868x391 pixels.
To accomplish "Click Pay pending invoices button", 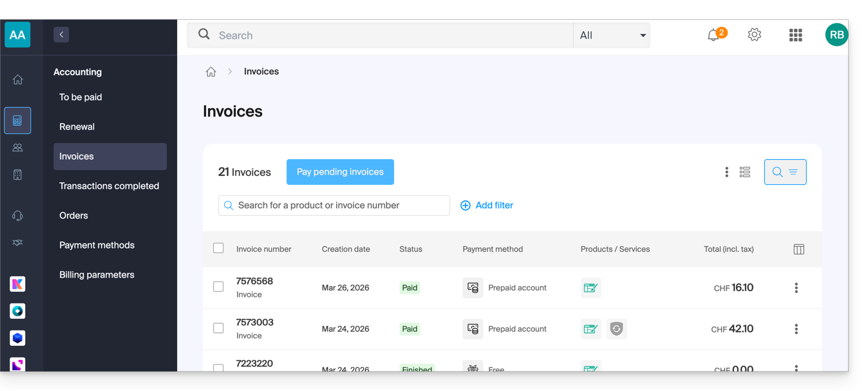I will 340,172.
